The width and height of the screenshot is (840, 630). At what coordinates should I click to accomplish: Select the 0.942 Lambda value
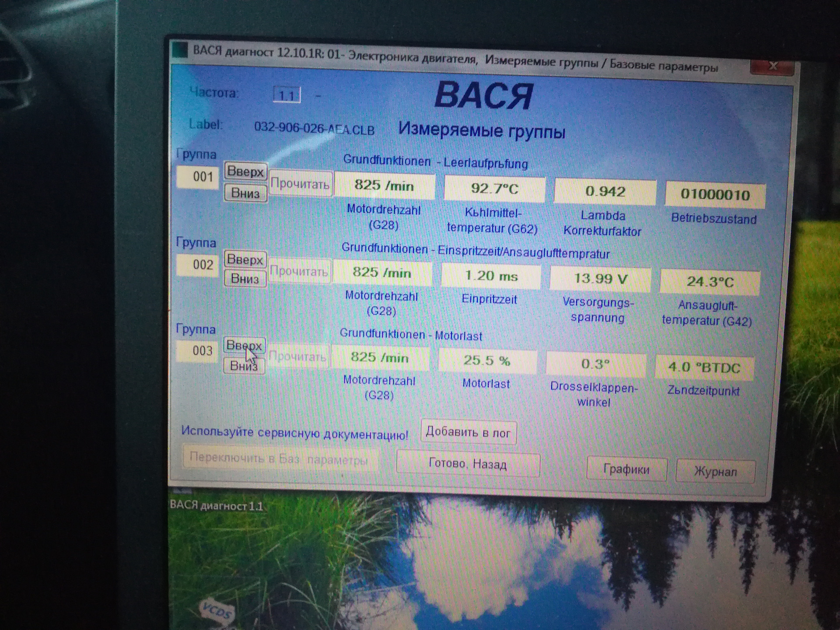coord(605,191)
